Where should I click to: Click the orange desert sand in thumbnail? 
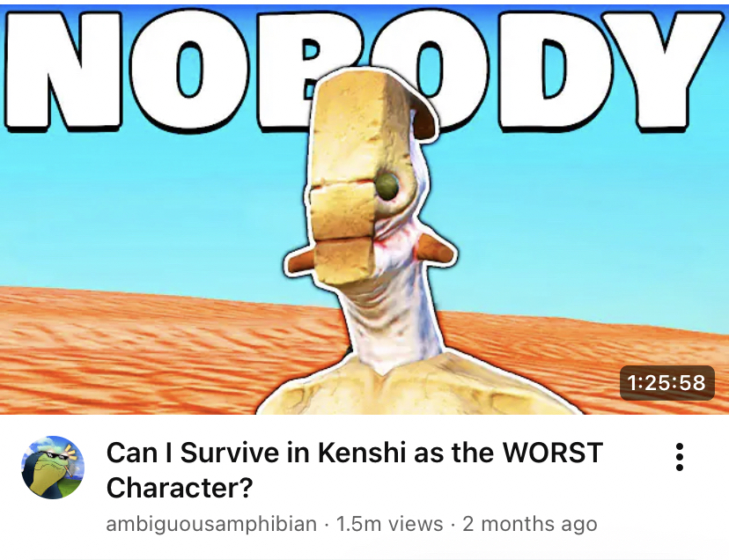[x=139, y=353]
